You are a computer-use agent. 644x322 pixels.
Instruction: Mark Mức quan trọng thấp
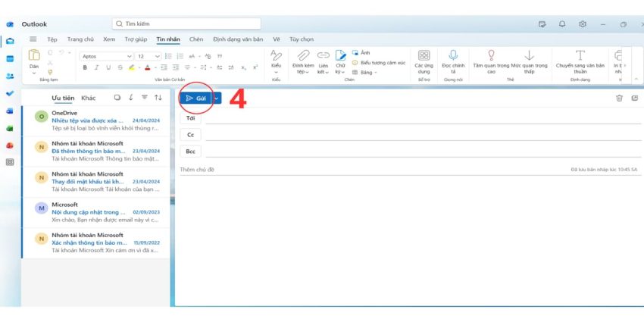529,61
